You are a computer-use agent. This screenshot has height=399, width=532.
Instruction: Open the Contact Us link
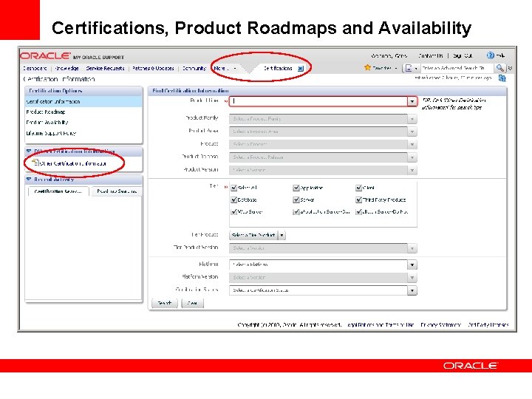431,55
